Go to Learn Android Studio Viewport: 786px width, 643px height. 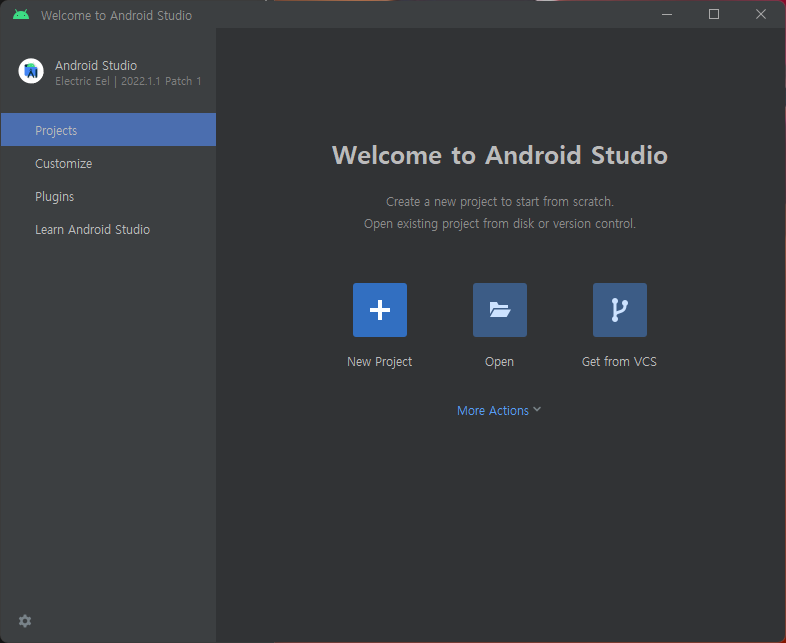click(x=108, y=230)
